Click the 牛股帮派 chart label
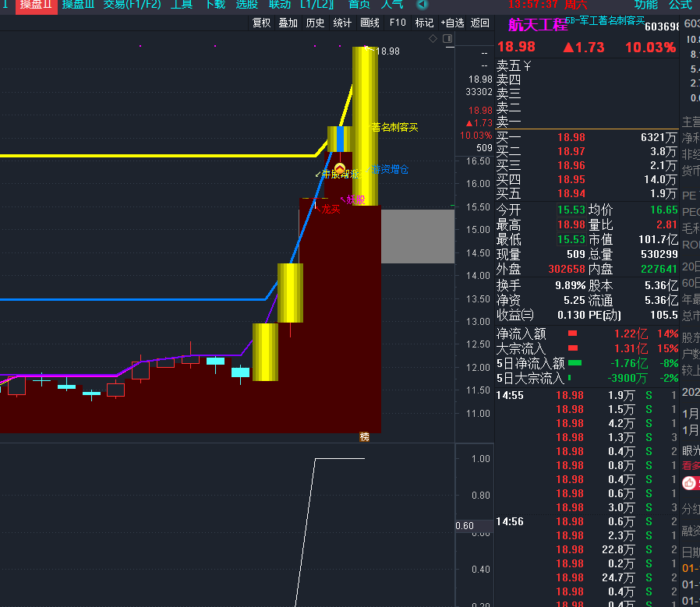Image resolution: width=700 pixels, height=607 pixels. coord(340,174)
